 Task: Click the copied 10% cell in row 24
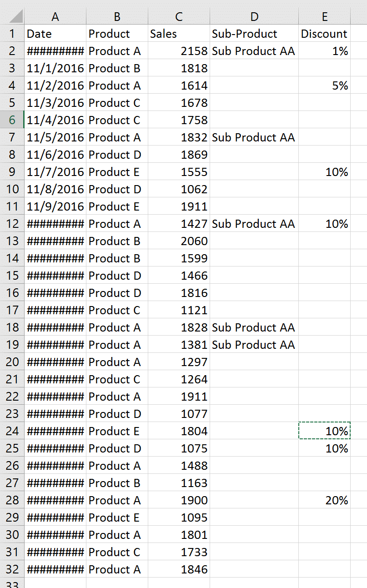[x=324, y=431]
